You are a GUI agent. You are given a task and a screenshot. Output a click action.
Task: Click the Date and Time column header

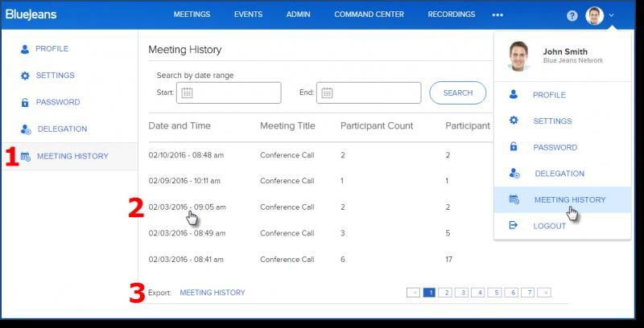[x=180, y=125]
